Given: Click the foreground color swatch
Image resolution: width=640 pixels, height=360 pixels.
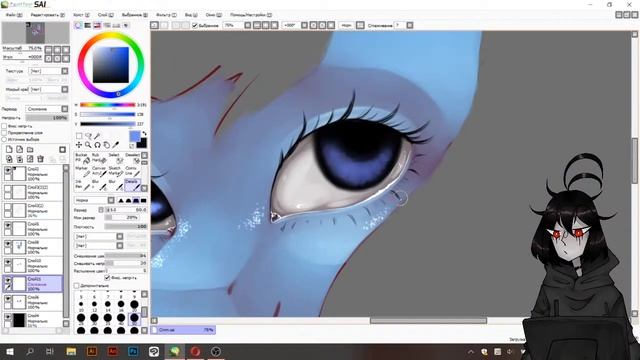Looking at the screenshot, I should pyautogui.click(x=135, y=136).
